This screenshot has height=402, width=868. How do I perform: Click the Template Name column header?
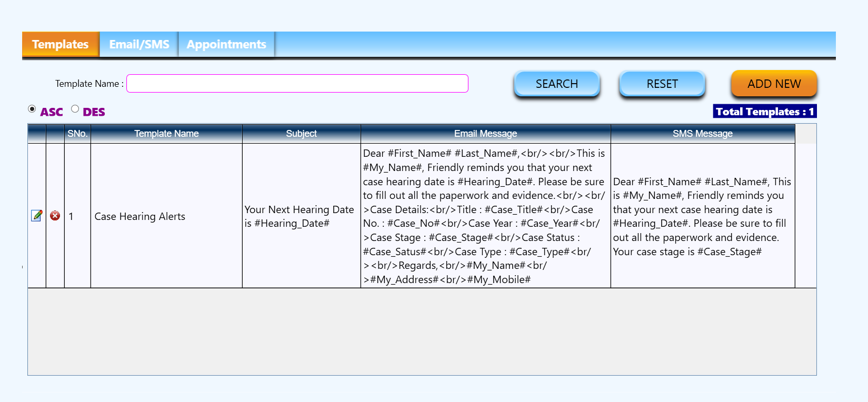(x=166, y=134)
